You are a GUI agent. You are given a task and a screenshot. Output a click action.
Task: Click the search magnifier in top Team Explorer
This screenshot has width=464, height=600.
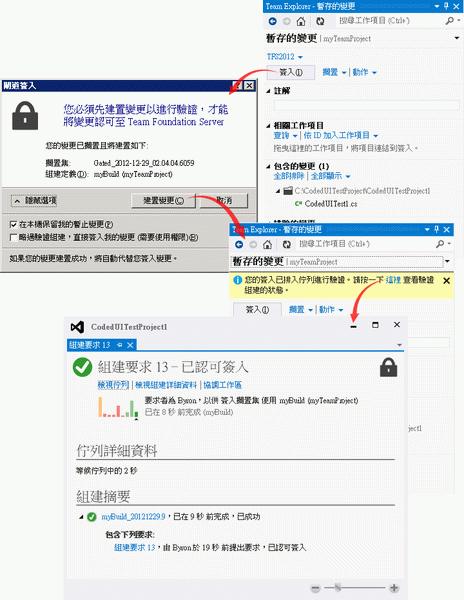(x=450, y=21)
